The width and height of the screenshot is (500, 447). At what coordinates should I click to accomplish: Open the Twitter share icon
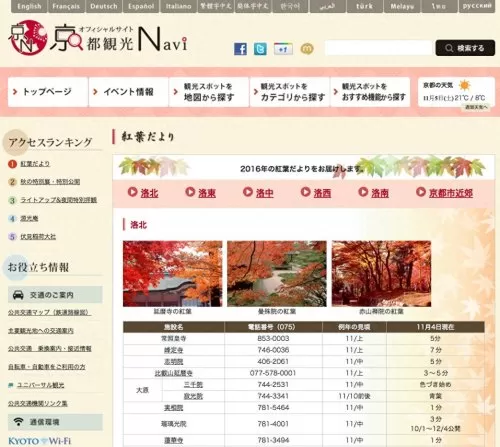[260, 49]
